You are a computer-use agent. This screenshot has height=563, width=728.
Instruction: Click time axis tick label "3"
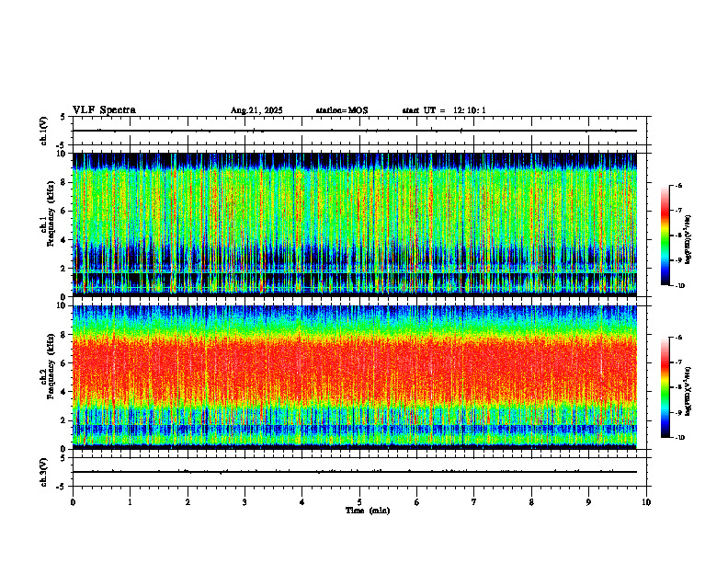245,502
